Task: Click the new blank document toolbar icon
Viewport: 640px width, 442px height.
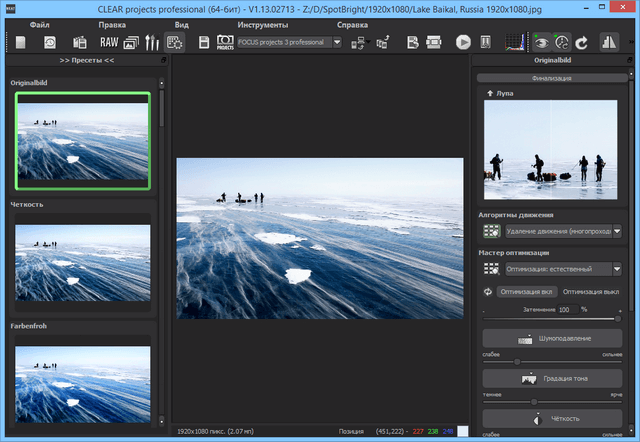Action: tap(20, 42)
